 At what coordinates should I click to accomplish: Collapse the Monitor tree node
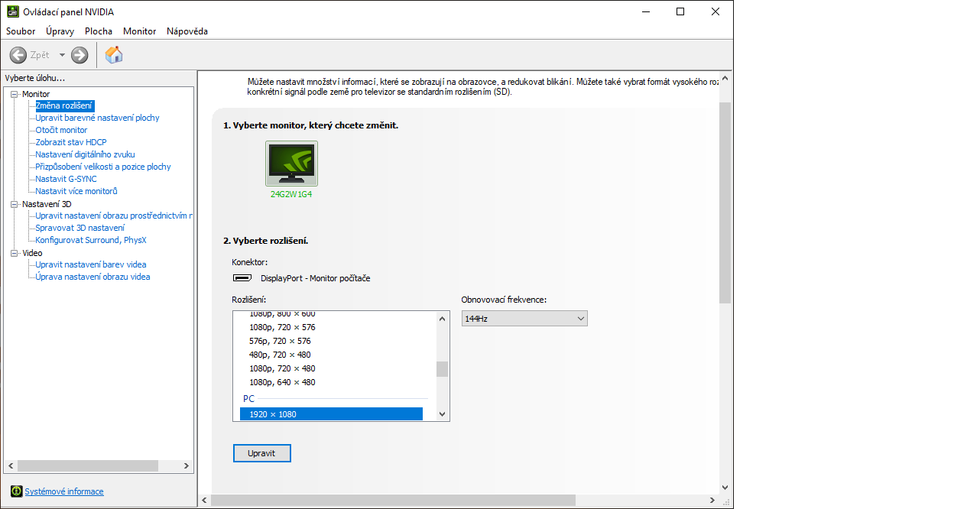[14, 94]
